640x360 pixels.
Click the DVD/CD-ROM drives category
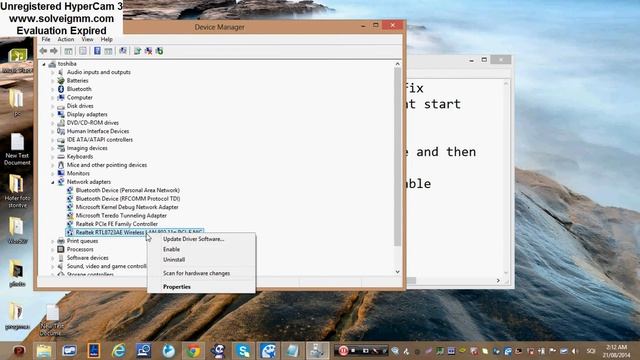coord(93,123)
